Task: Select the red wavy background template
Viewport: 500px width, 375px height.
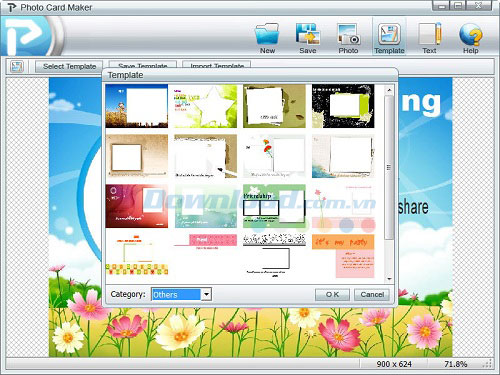Action: click(137, 206)
